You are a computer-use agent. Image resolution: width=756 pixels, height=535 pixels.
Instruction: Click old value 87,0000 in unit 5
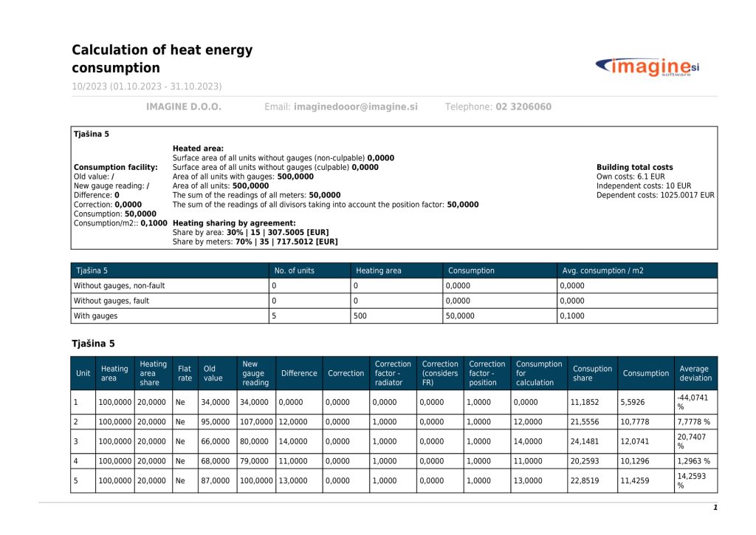point(215,480)
